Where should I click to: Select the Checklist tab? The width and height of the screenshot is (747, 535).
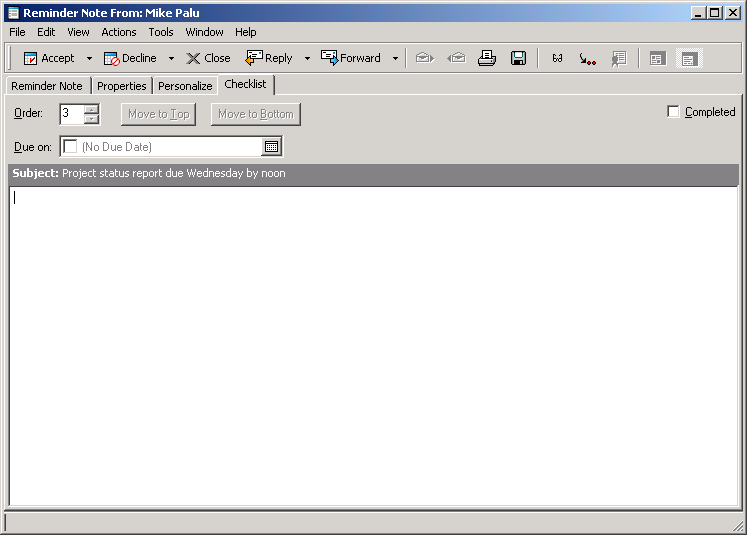pos(245,84)
